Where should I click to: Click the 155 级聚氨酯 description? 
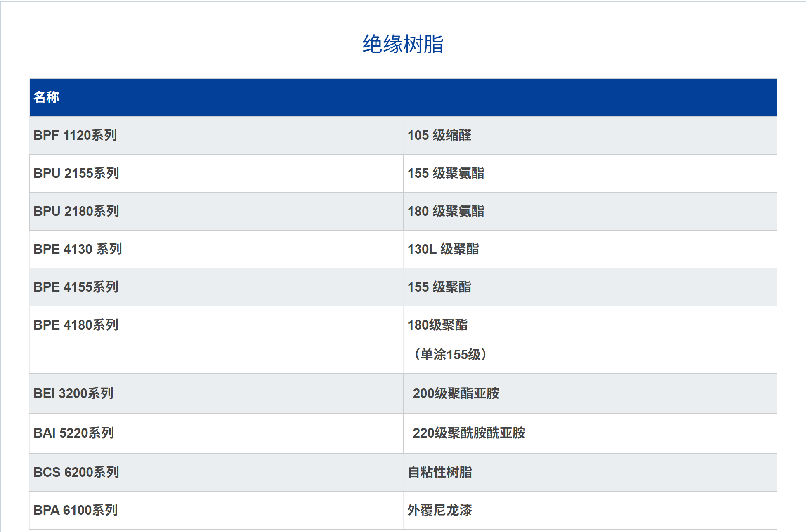446,173
